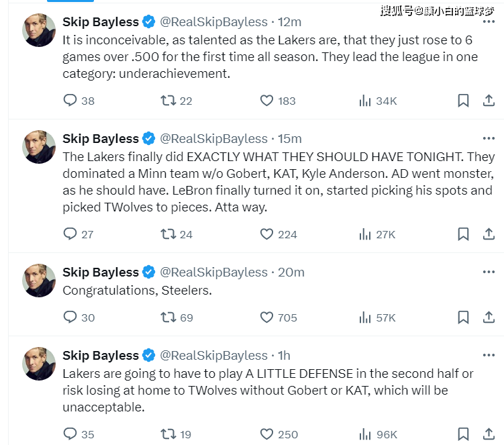Open more options on the 12m tweet
This screenshot has height=445, width=504.
click(489, 22)
